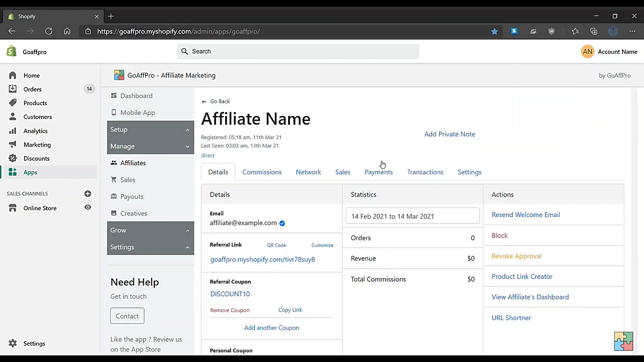Switch to the Network tab
The height and width of the screenshot is (362, 644).
click(x=308, y=172)
